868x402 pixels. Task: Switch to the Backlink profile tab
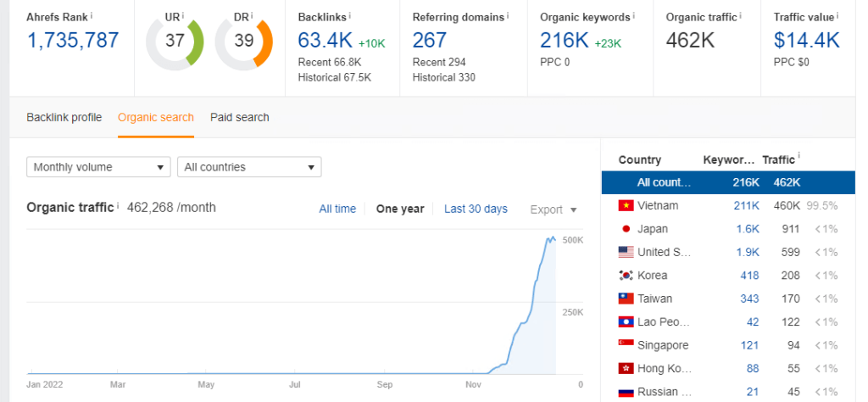(64, 117)
